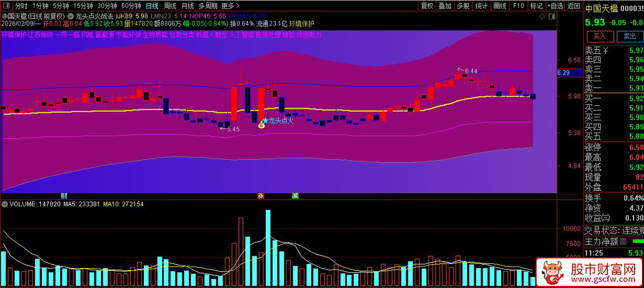This screenshot has width=644, height=288.
Task: Open the 多周期 multi-period tab
Action: [208, 6]
